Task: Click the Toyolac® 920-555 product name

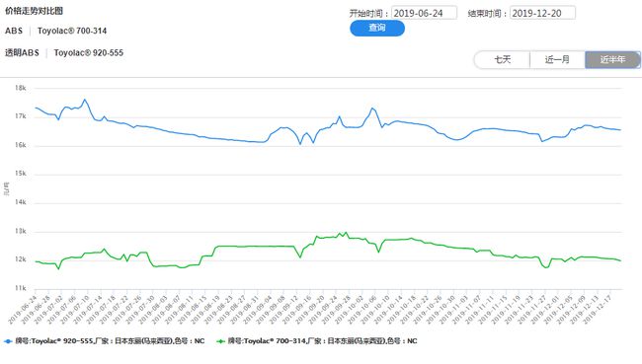Action: (89, 52)
